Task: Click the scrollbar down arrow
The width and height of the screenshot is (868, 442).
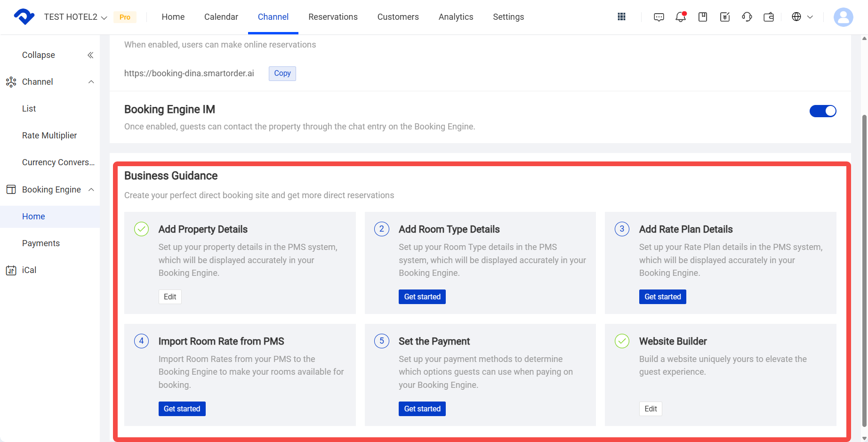Action: tap(864, 438)
